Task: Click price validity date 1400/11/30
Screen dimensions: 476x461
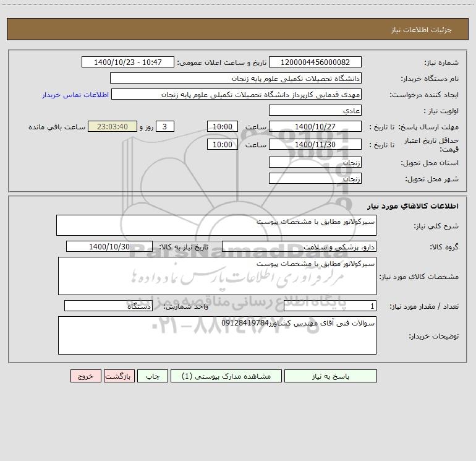Action: (315, 144)
